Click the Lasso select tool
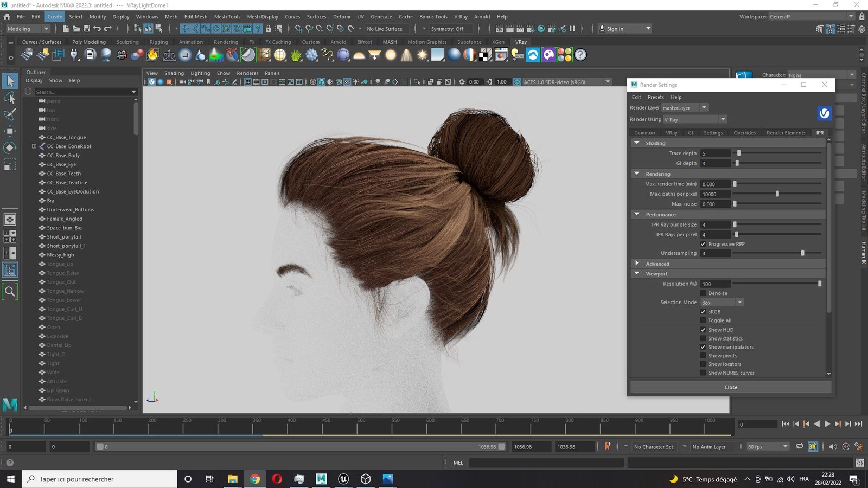Viewport: 868px width, 488px height. (10, 98)
